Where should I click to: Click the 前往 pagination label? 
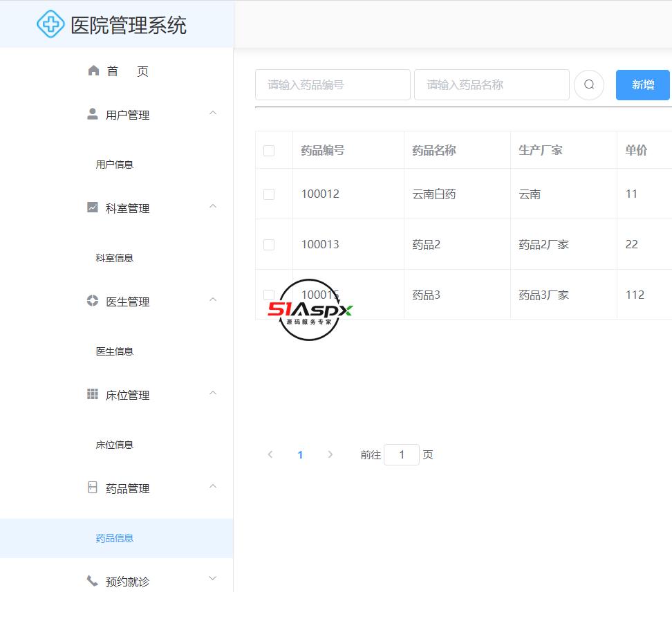pyautogui.click(x=371, y=455)
